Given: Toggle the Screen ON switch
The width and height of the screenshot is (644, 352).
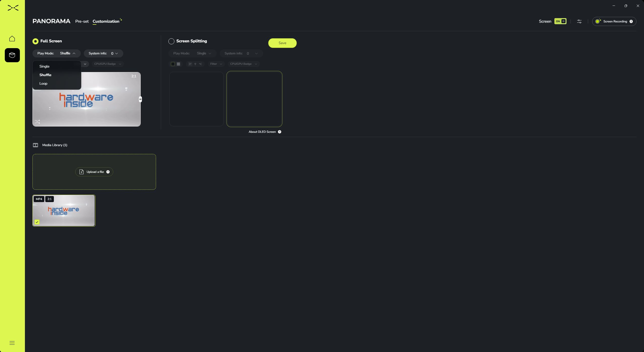Looking at the screenshot, I should [560, 21].
